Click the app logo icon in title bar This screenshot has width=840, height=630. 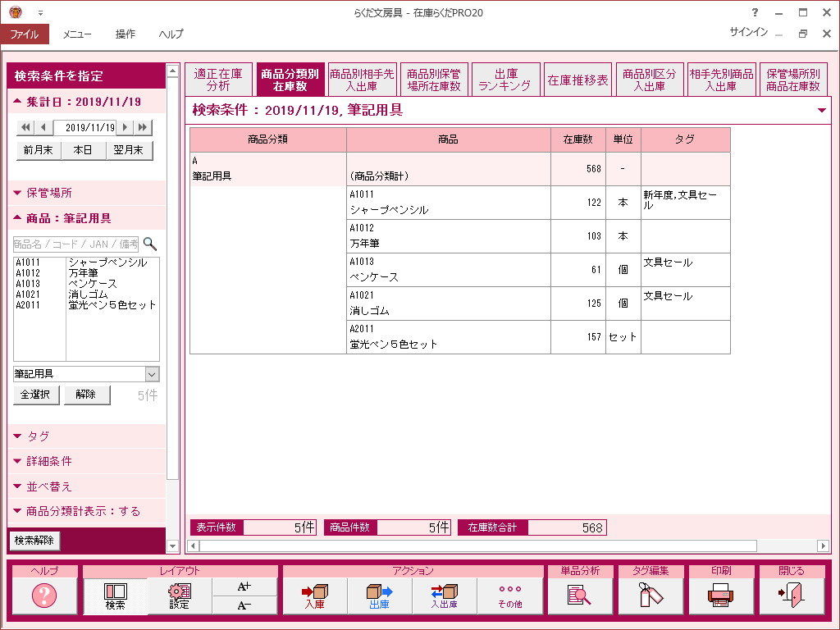tap(16, 11)
